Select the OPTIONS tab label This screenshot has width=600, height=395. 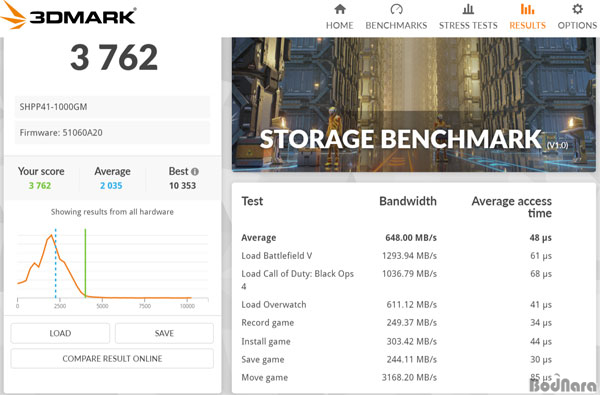pyautogui.click(x=577, y=25)
